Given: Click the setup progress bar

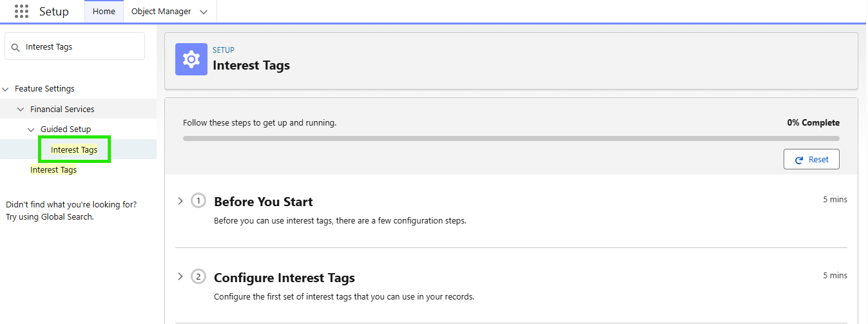Looking at the screenshot, I should 510,138.
